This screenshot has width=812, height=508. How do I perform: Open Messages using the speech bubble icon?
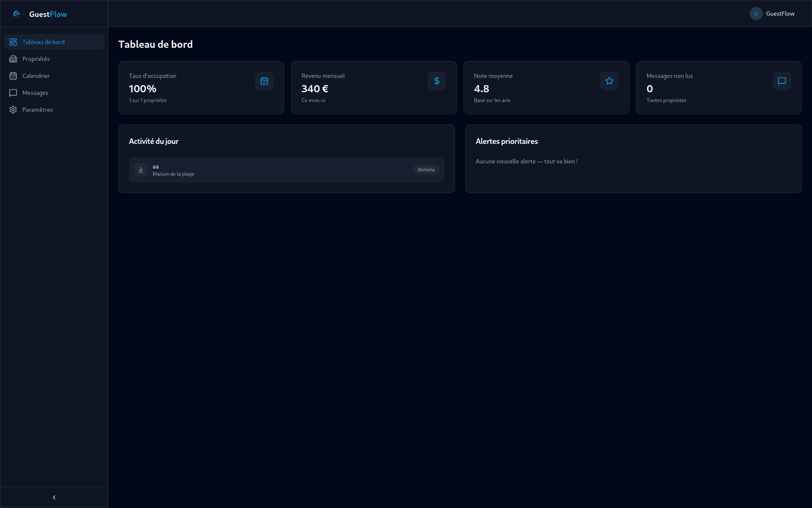tap(14, 93)
